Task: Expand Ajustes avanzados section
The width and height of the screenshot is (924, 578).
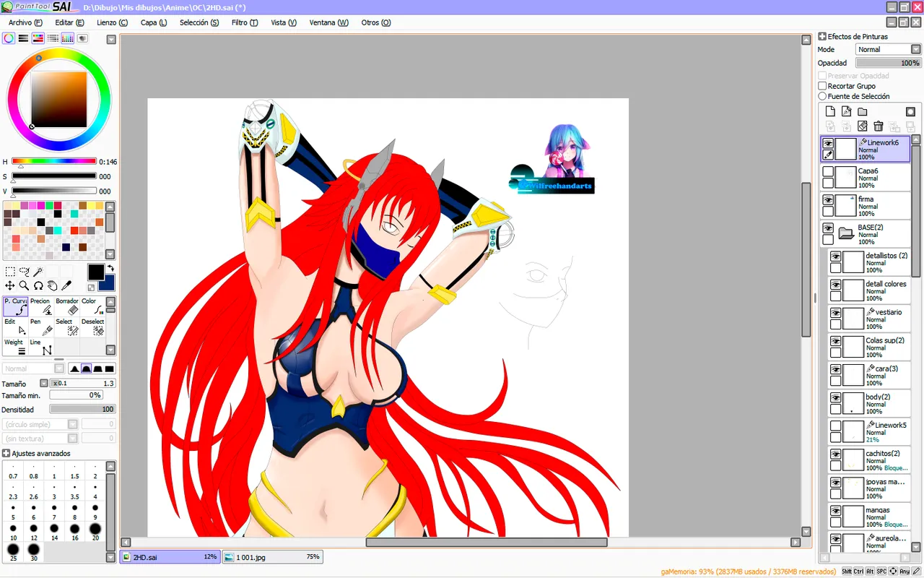Action: (6, 453)
